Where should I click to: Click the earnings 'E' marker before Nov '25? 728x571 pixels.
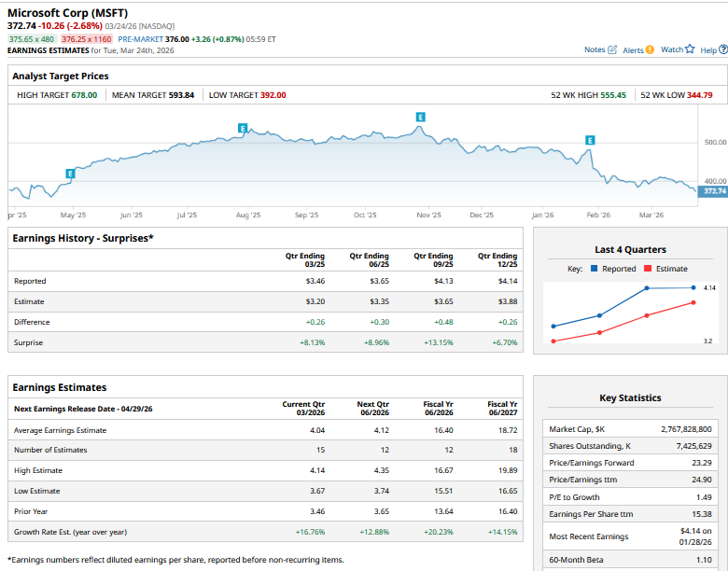[420, 117]
